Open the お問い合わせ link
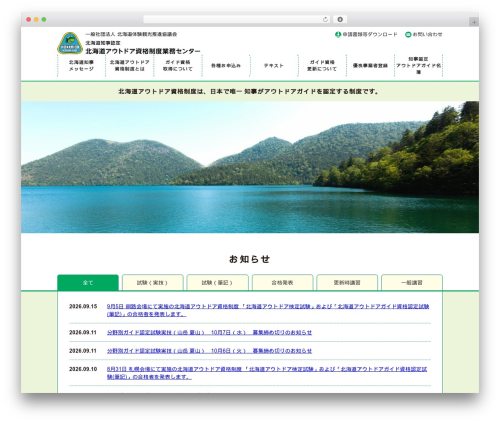 (427, 34)
